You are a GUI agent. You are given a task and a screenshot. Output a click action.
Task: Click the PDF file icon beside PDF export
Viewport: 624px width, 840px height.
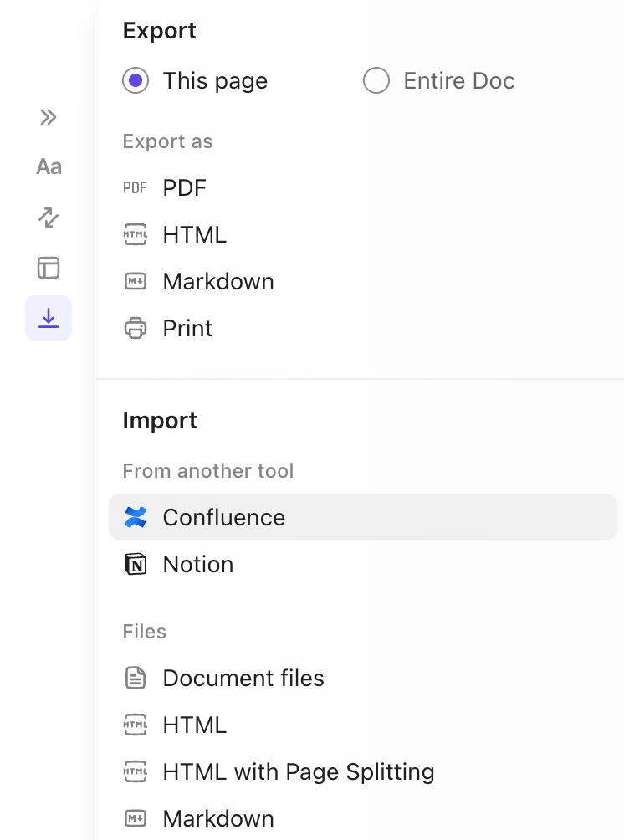point(135,187)
